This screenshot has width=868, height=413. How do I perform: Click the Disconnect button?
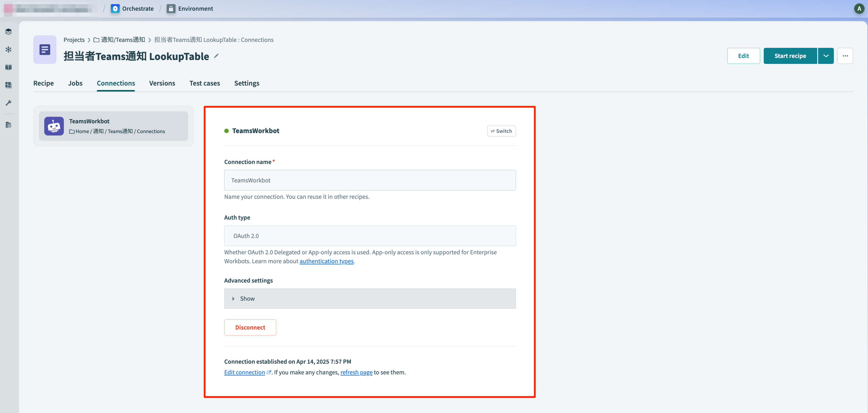pos(250,327)
